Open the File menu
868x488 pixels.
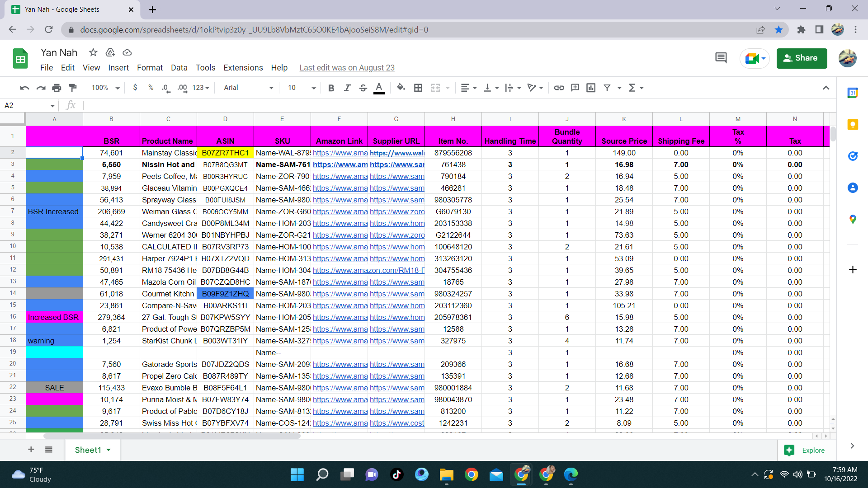tap(47, 68)
